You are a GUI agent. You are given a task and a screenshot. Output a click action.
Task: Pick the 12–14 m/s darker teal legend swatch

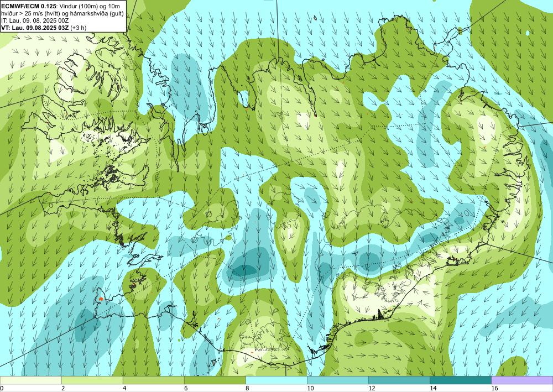pos(399,380)
